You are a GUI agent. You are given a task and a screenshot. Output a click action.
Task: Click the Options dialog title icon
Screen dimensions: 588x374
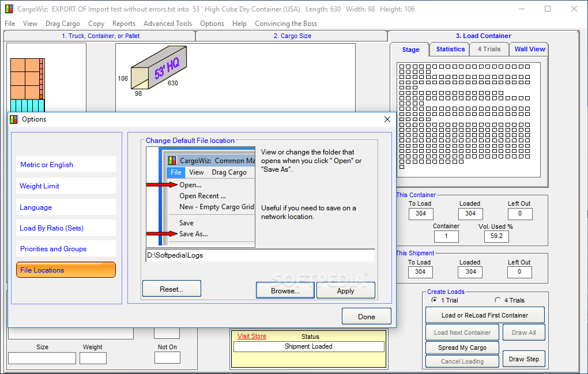(13, 119)
